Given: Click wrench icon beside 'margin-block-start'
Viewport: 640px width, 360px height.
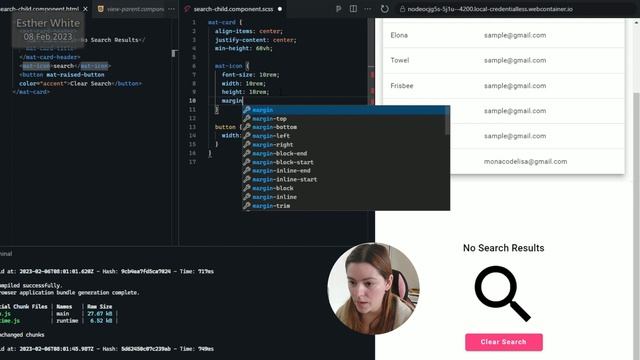Looking at the screenshot, I should coord(247,162).
